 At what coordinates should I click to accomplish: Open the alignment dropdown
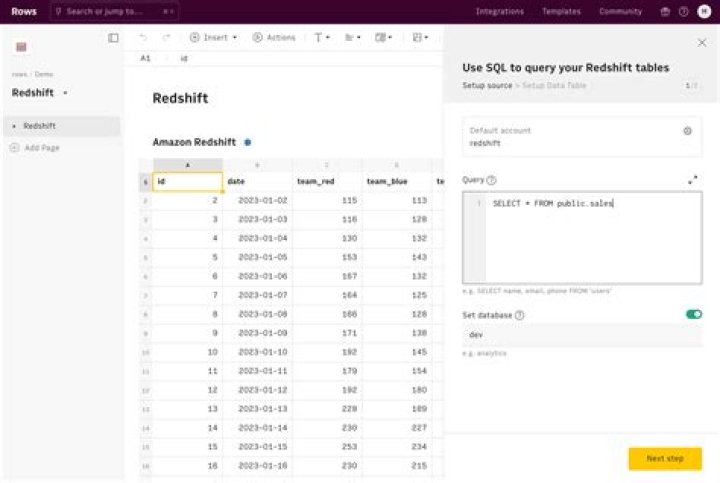click(x=353, y=38)
